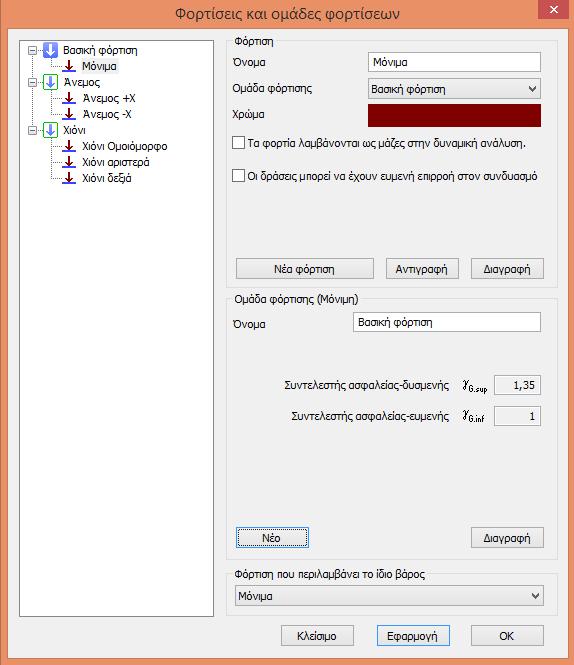Click the group Όνομα field Βασική φόρτιση
The width and height of the screenshot is (574, 665).
tap(447, 322)
